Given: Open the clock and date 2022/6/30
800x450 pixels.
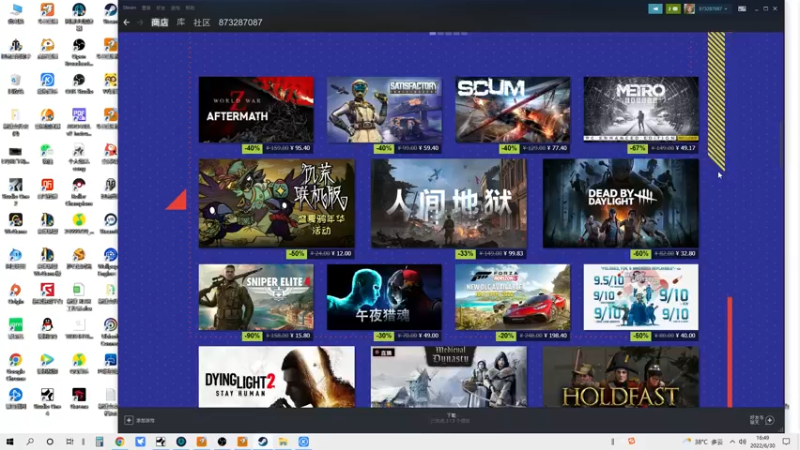Looking at the screenshot, I should coord(763,441).
